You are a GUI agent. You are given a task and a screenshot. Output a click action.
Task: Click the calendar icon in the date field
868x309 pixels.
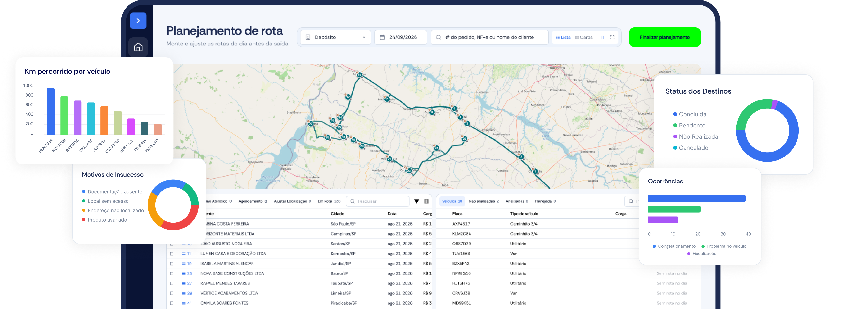tap(382, 37)
